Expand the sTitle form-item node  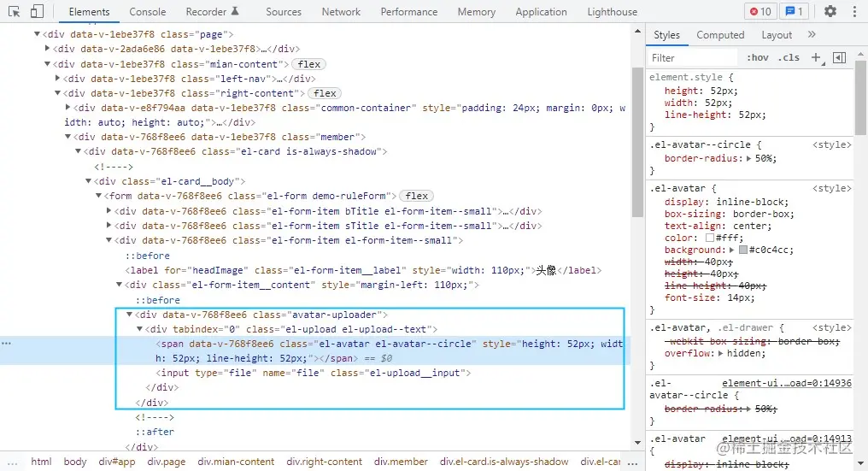(109, 226)
